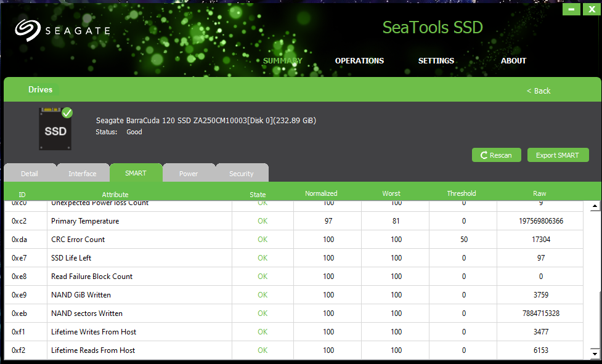Select the CRC Error Count attribute
This screenshot has height=364, width=602.
point(78,240)
